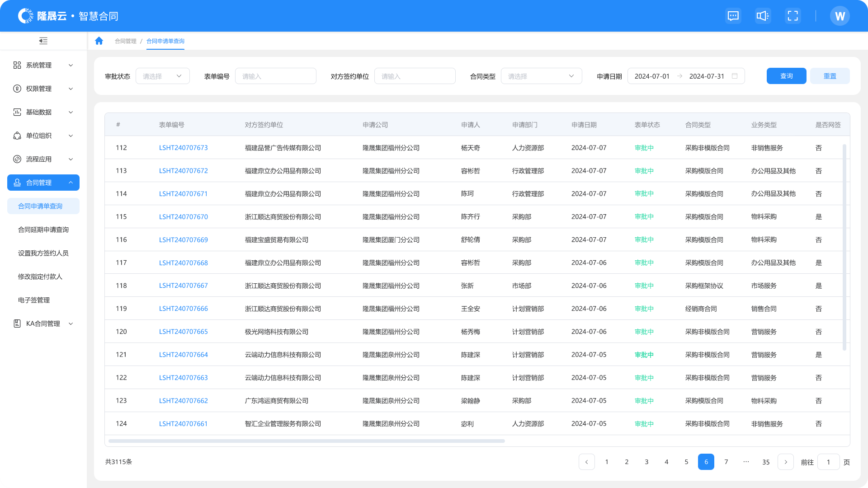The width and height of the screenshot is (868, 488).
Task: Click 申请日期 column header
Action: [584, 125]
